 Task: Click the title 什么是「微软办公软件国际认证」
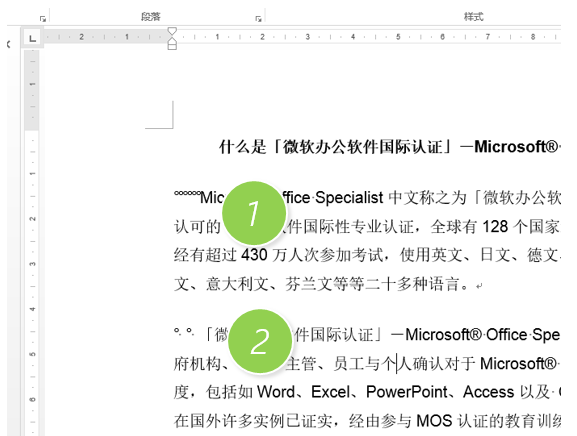coord(335,147)
